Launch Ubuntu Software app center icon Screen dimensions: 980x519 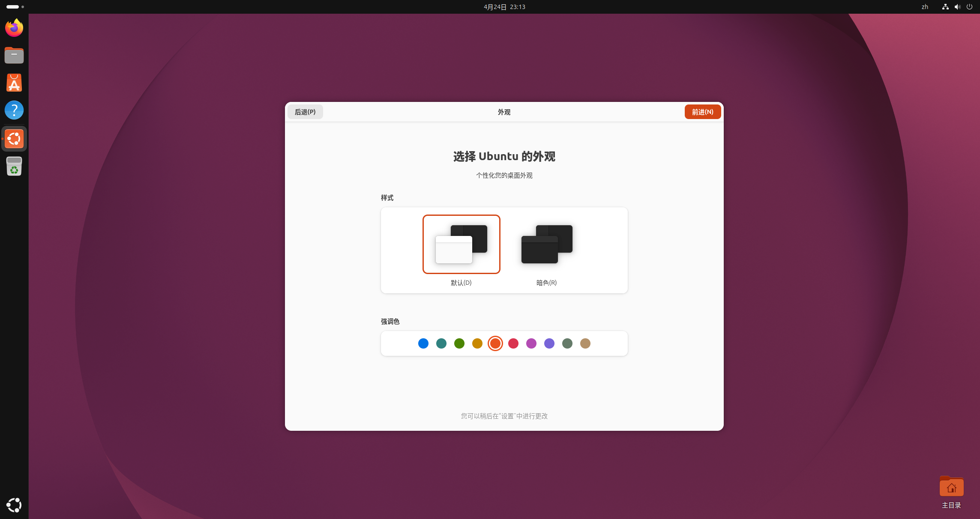14,83
